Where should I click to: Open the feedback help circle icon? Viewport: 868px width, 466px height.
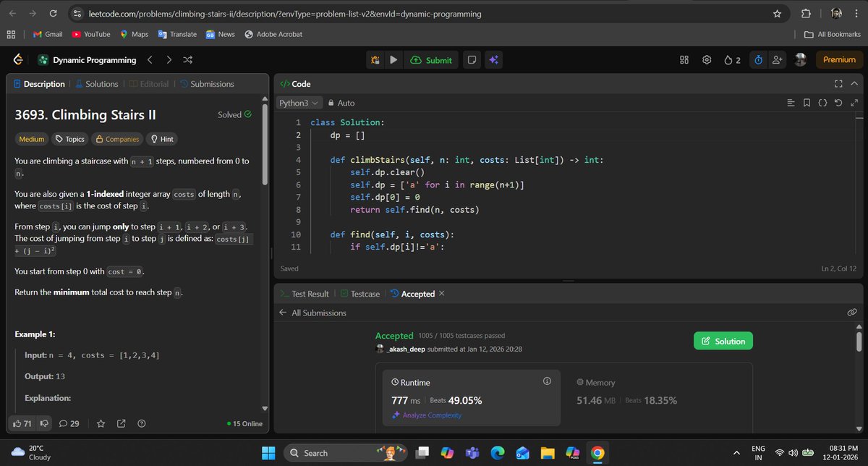pos(142,423)
